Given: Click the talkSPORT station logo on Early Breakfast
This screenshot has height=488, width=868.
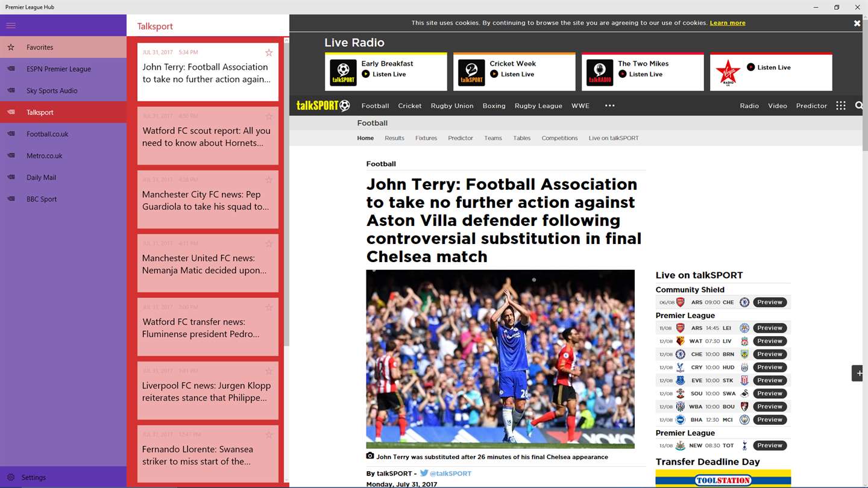Looking at the screenshot, I should [x=343, y=72].
